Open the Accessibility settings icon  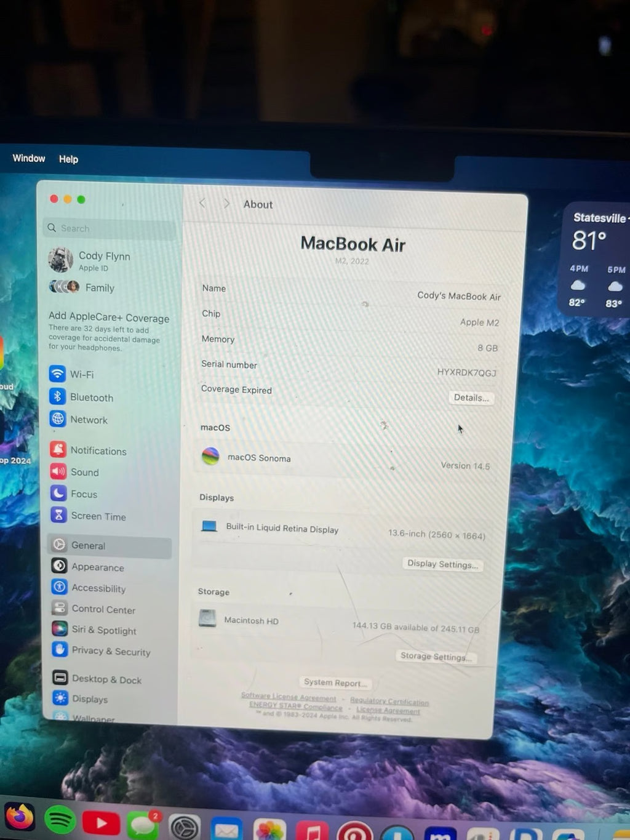59,587
